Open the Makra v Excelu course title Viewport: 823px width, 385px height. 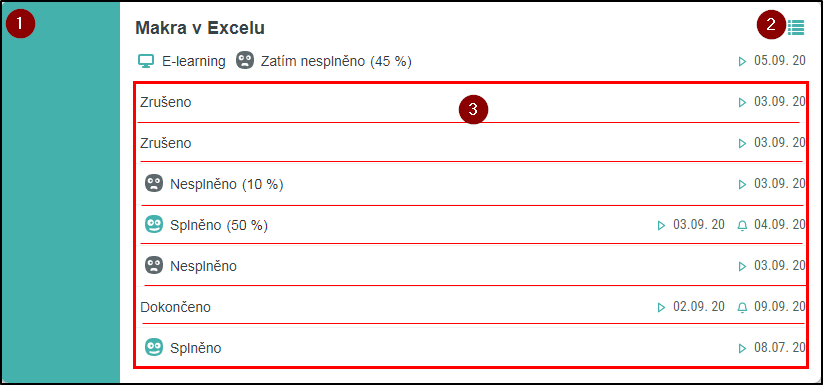(x=200, y=28)
